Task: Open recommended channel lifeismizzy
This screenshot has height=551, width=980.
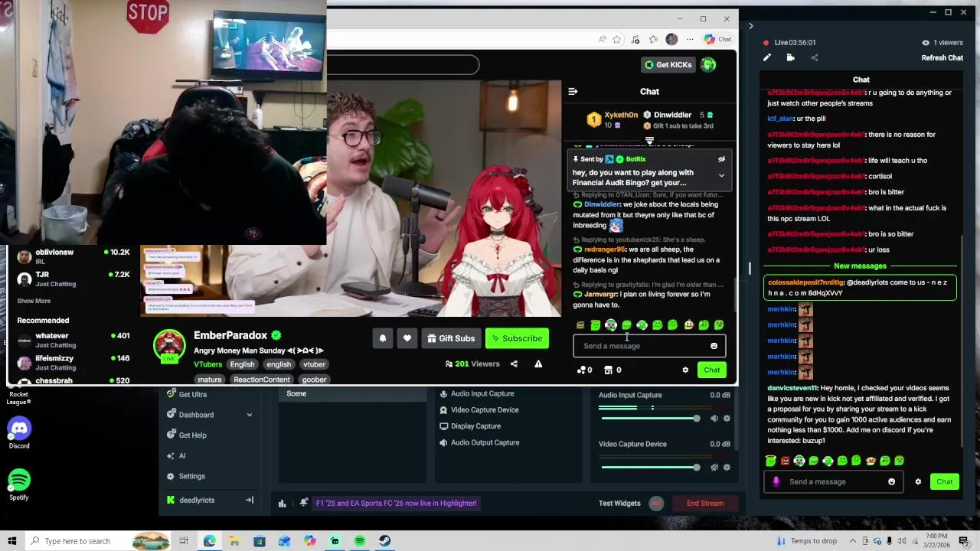Action: point(73,362)
